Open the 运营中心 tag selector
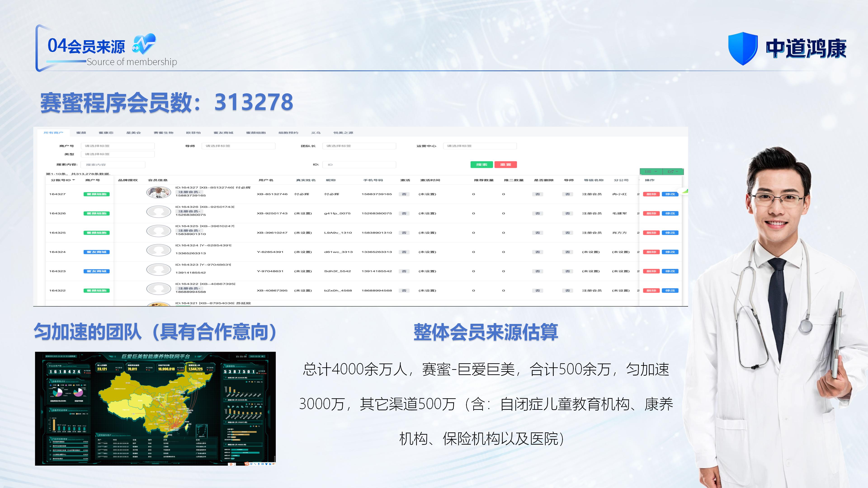Screen dimensions: 868x488 [480, 146]
